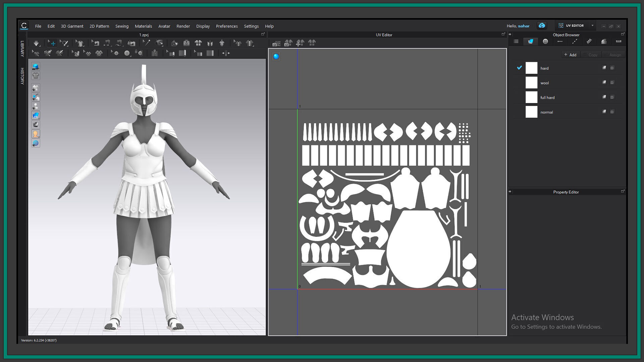This screenshot has width=644, height=362.
Task: Toggle Show 3D pins and garment icon
Action: pos(36,97)
